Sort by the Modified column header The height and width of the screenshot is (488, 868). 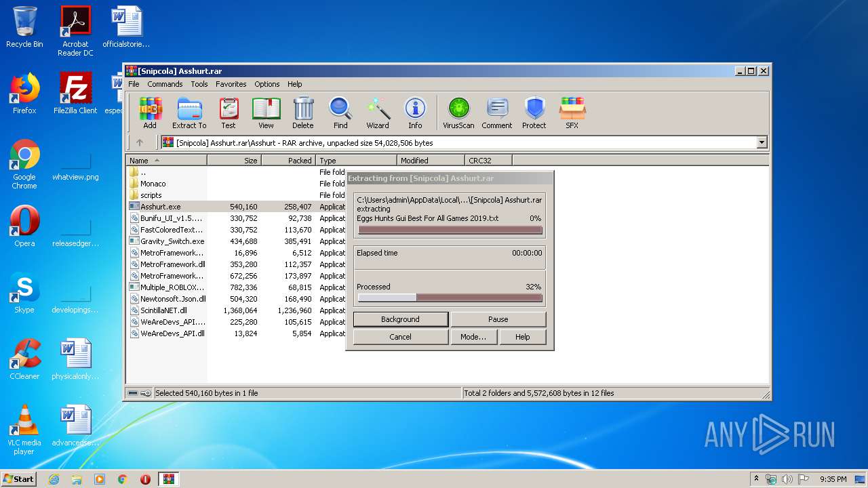[431, 161]
